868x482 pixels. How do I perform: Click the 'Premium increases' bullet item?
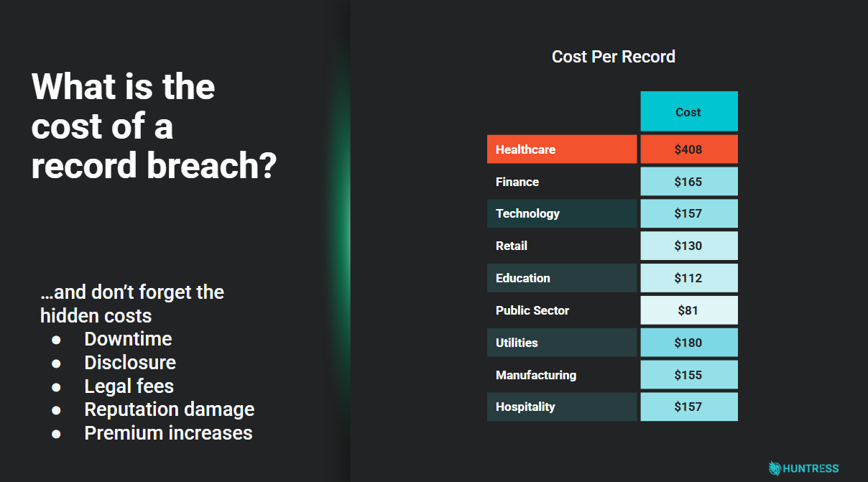(168, 433)
